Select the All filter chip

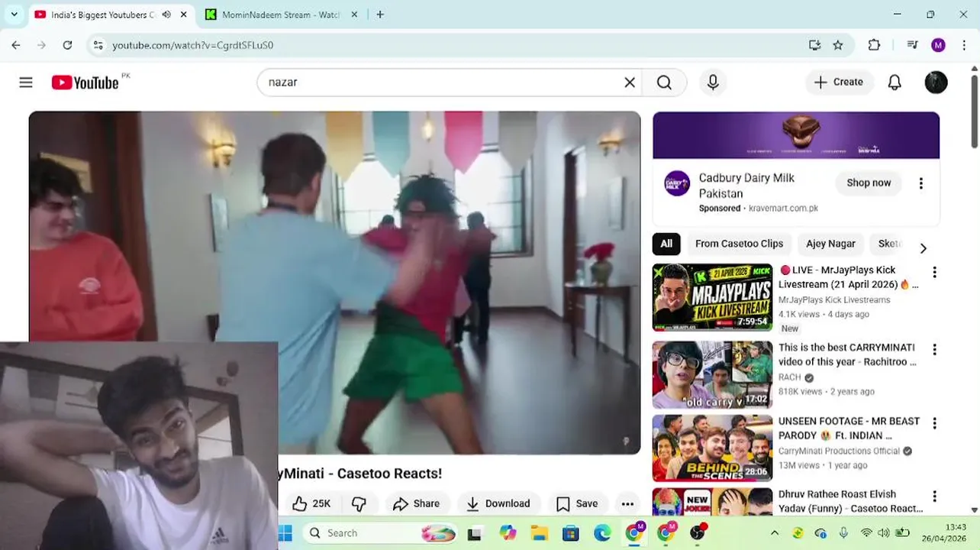pos(666,244)
